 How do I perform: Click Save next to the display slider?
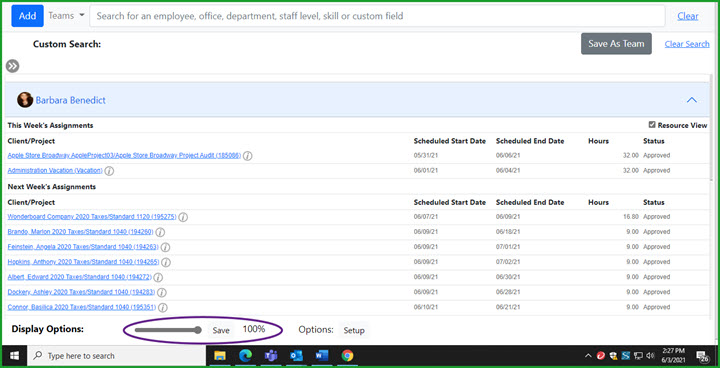221,330
